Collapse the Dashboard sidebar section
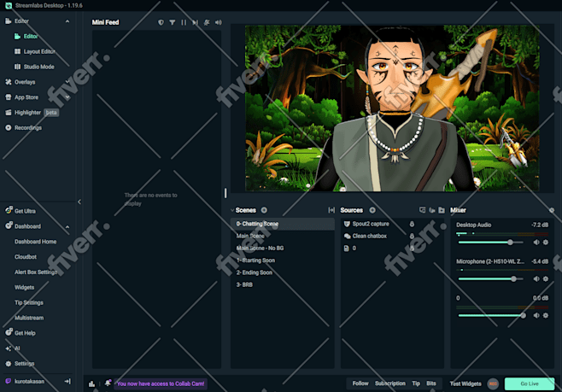Image resolution: width=562 pixels, height=392 pixels. (x=67, y=226)
